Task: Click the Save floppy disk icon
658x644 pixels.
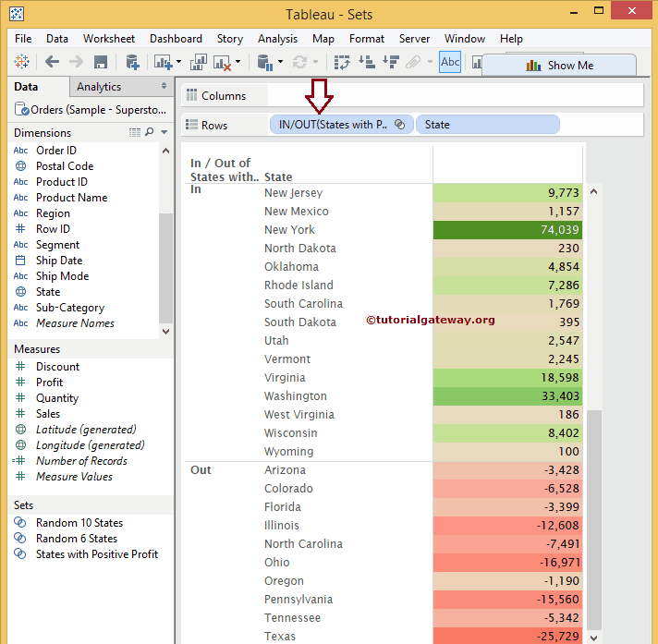Action: 101,62
